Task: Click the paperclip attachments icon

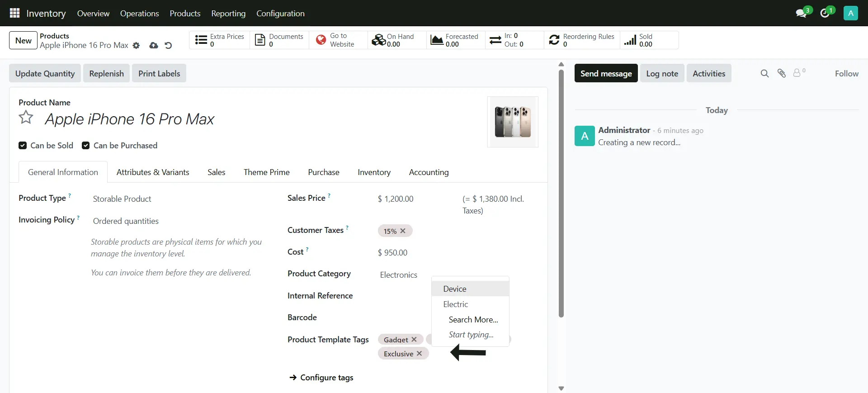Action: tap(782, 73)
